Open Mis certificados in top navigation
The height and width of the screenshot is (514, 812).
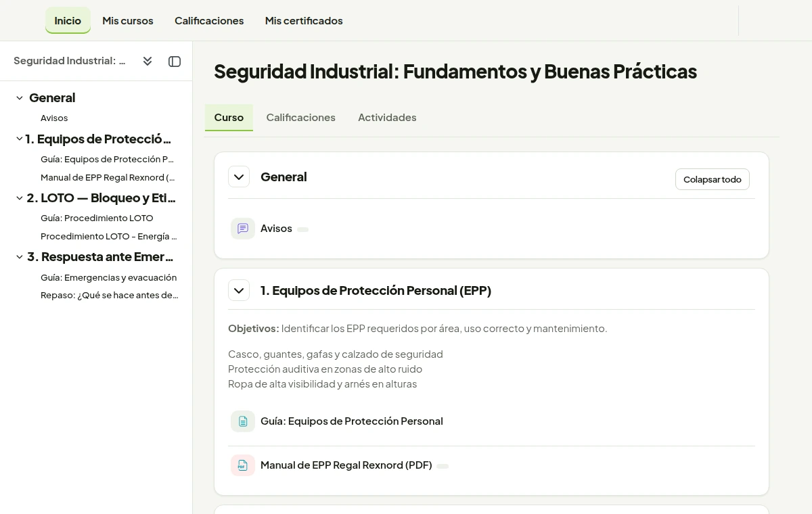point(304,20)
